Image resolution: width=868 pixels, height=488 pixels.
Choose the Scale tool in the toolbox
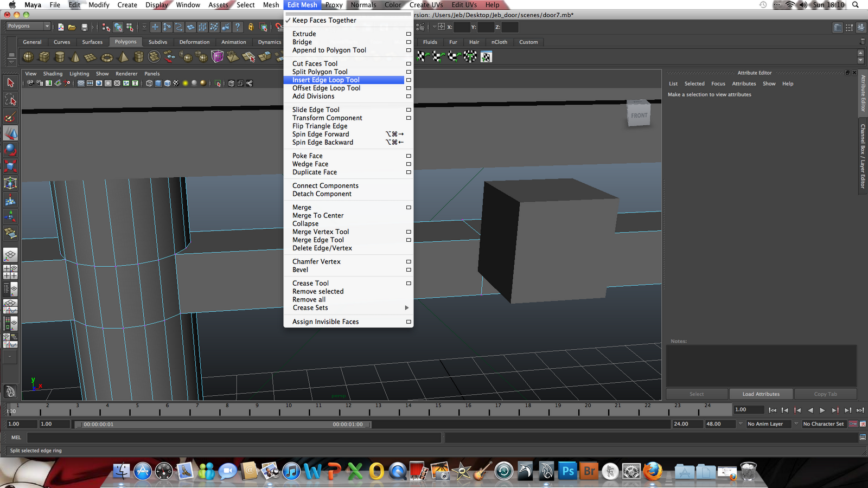click(10, 166)
